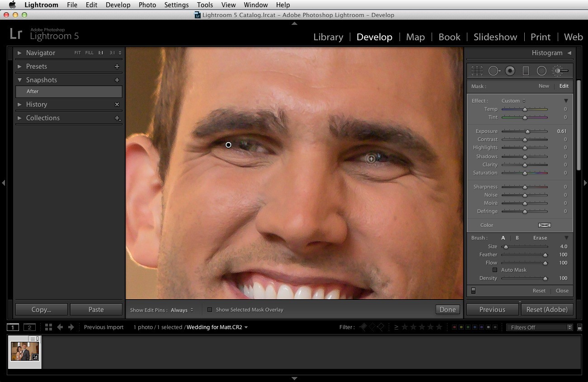
Task: Clear History with the X icon
Action: coord(117,104)
